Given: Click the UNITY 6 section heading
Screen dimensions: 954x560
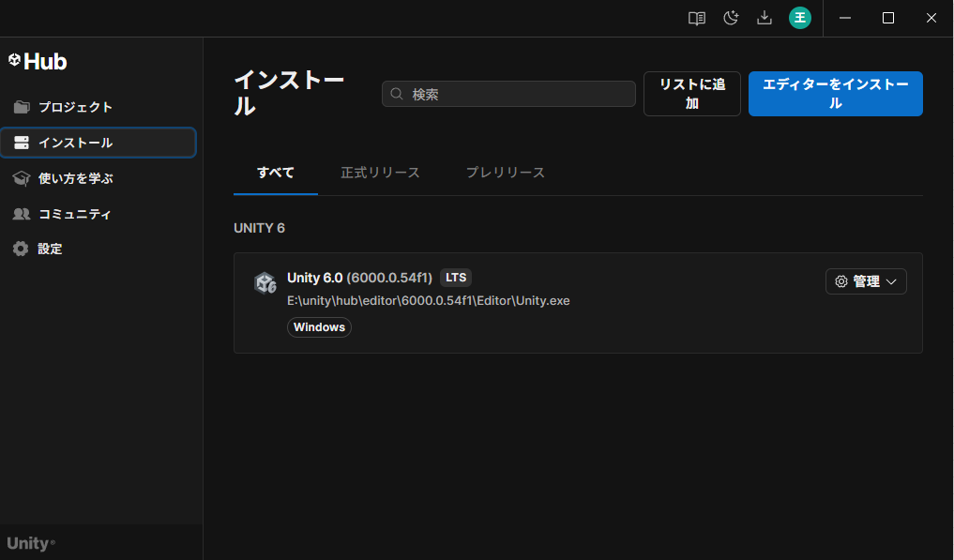Looking at the screenshot, I should click(x=259, y=228).
